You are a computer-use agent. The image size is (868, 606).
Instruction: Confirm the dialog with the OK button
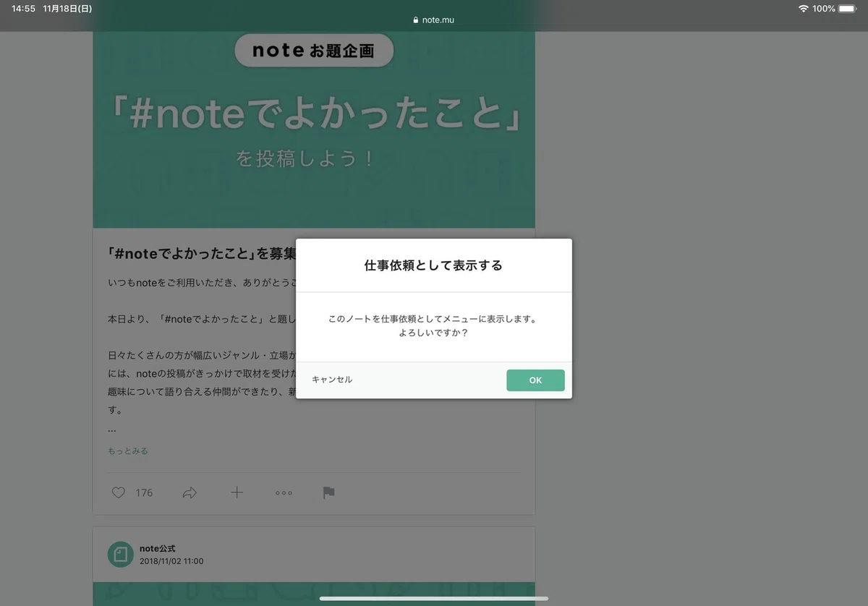(535, 380)
